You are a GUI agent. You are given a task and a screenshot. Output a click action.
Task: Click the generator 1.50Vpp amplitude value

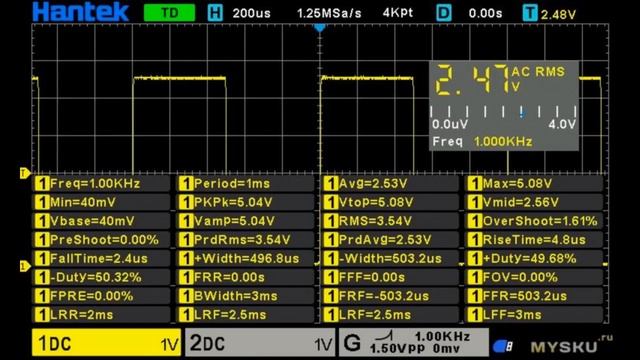(x=397, y=349)
